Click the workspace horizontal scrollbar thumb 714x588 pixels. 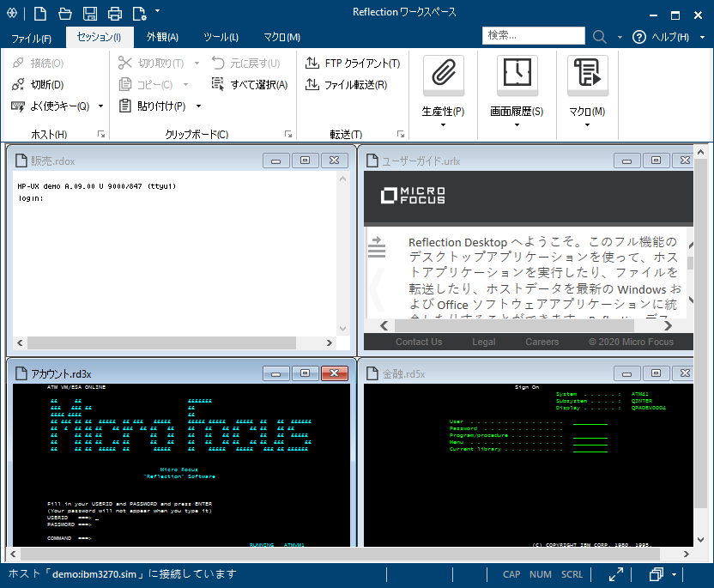point(340,555)
